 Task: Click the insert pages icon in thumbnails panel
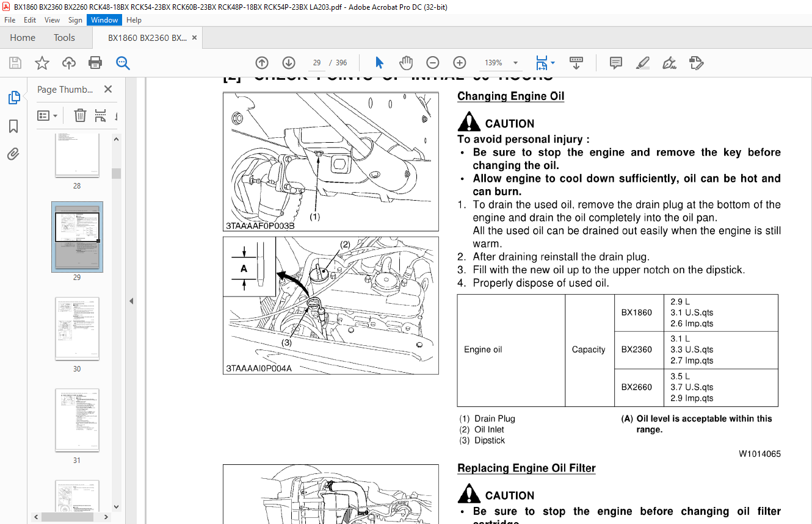pyautogui.click(x=101, y=115)
